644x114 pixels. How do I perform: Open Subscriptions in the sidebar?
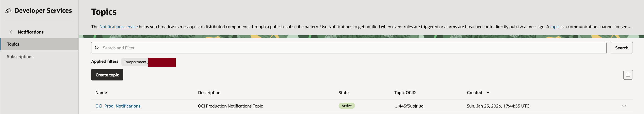(x=20, y=57)
